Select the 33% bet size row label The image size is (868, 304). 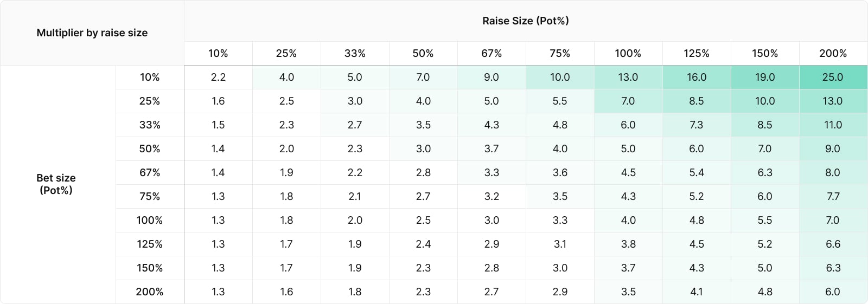point(150,125)
